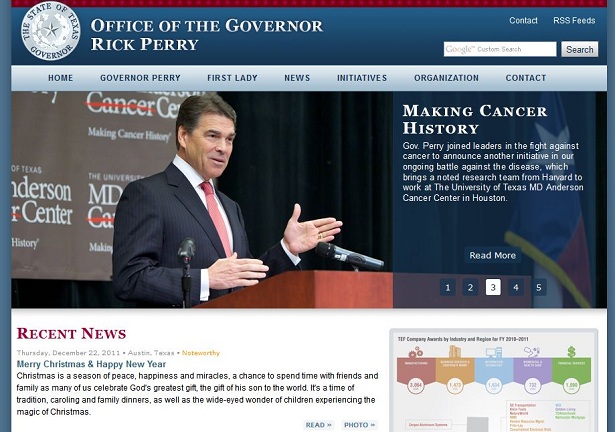
Task: Click the orange building icon in infographic
Action: pos(455,351)
